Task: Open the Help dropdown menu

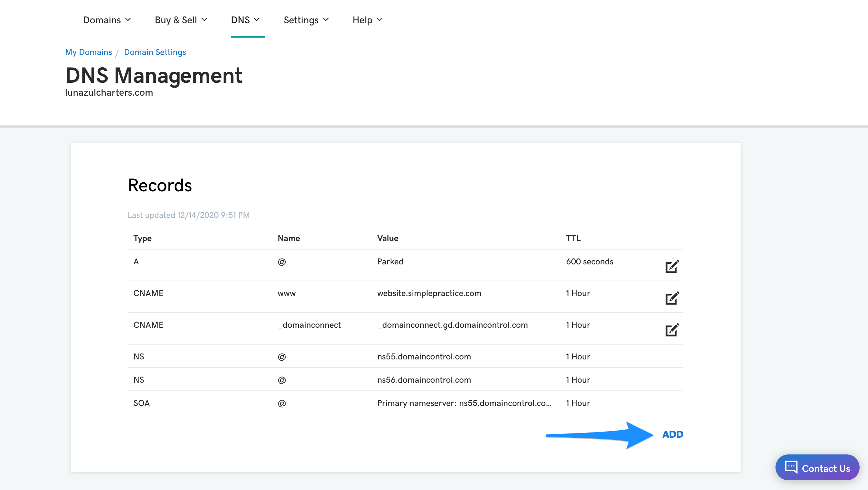Action: point(367,20)
